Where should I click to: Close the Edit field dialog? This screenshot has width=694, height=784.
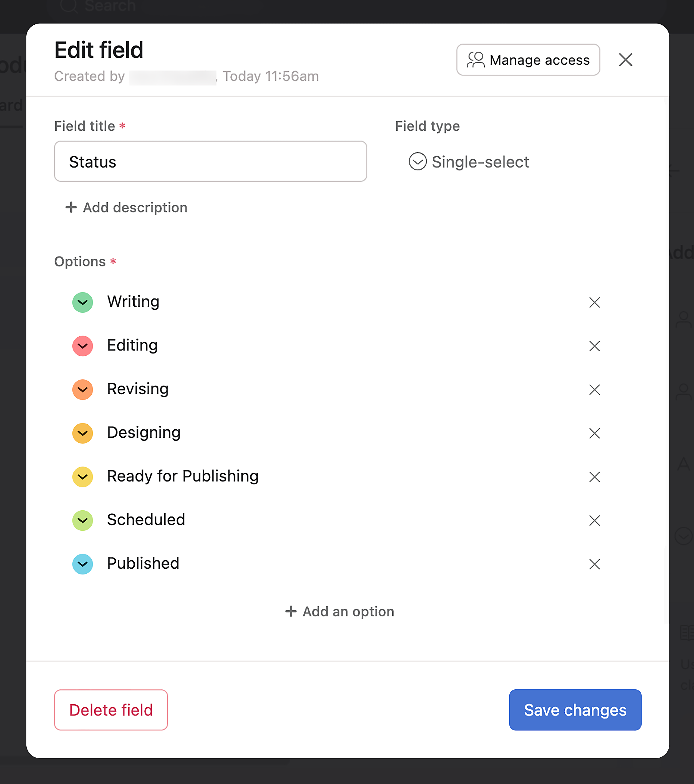click(625, 60)
